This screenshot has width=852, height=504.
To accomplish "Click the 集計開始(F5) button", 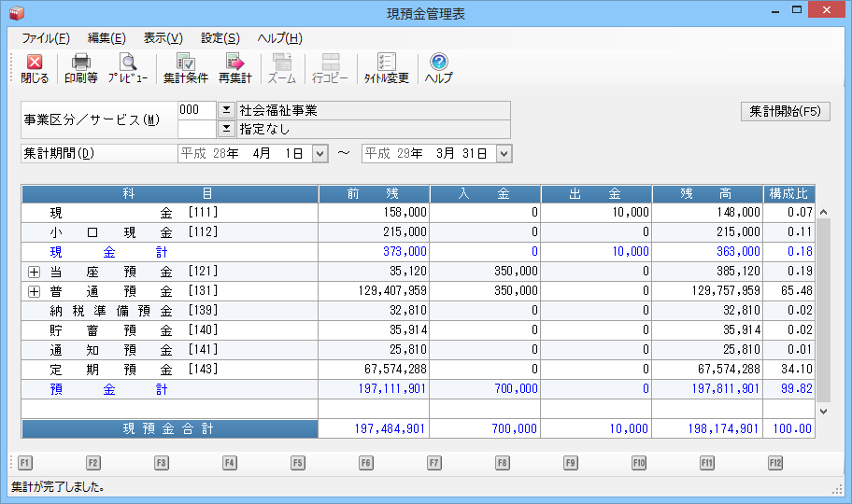I will [785, 111].
